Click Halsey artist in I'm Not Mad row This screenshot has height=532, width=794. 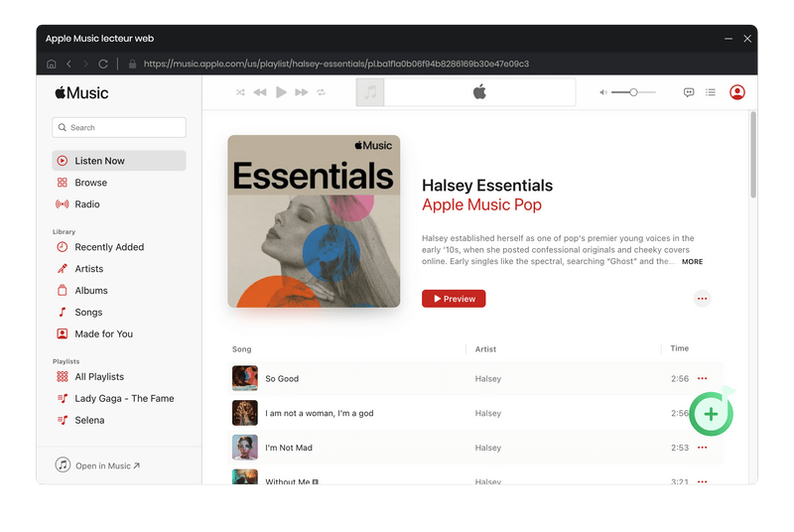(488, 448)
